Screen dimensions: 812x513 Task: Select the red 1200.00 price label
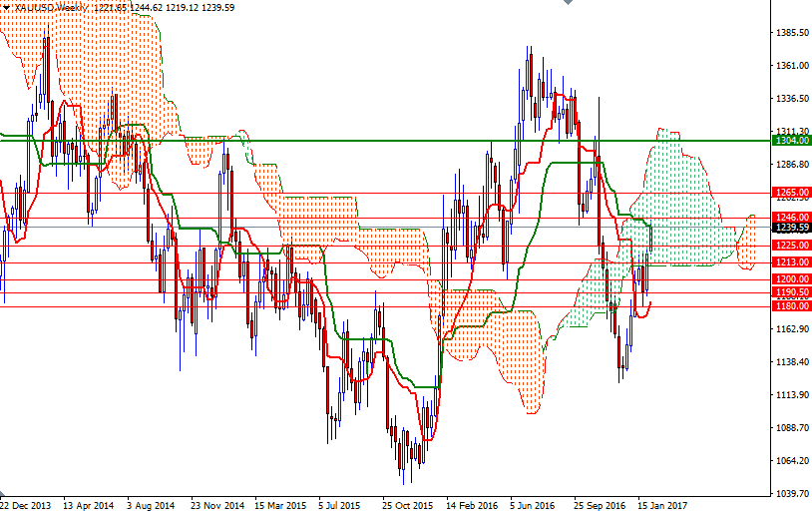[x=789, y=278]
